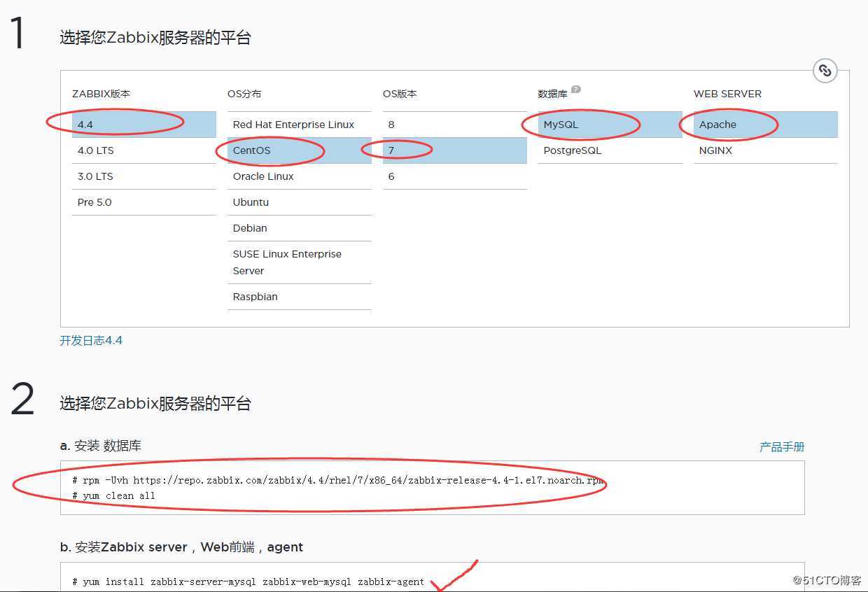This screenshot has height=592, width=868.
Task: Click the ZABBIX版本 column header
Action: pos(101,94)
